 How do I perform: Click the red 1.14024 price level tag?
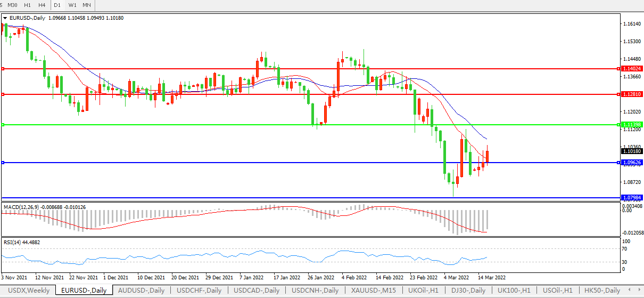[630, 69]
